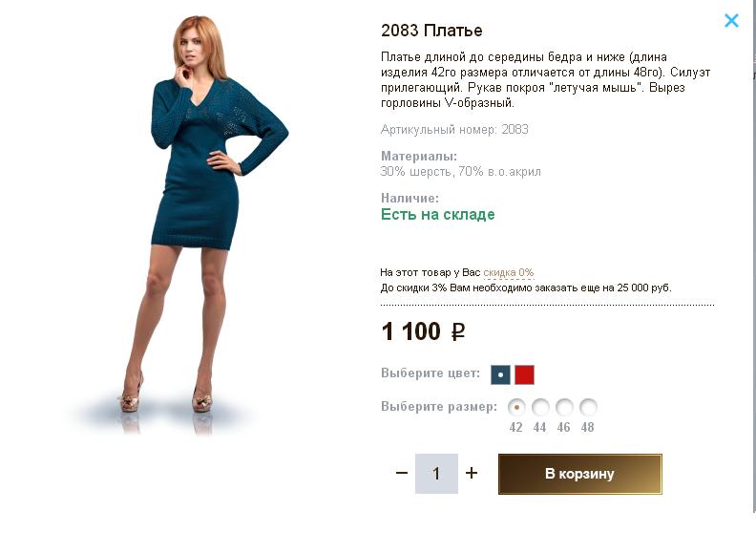The image size is (756, 554).
Task: Select size 42 radio button
Action: pos(516,407)
